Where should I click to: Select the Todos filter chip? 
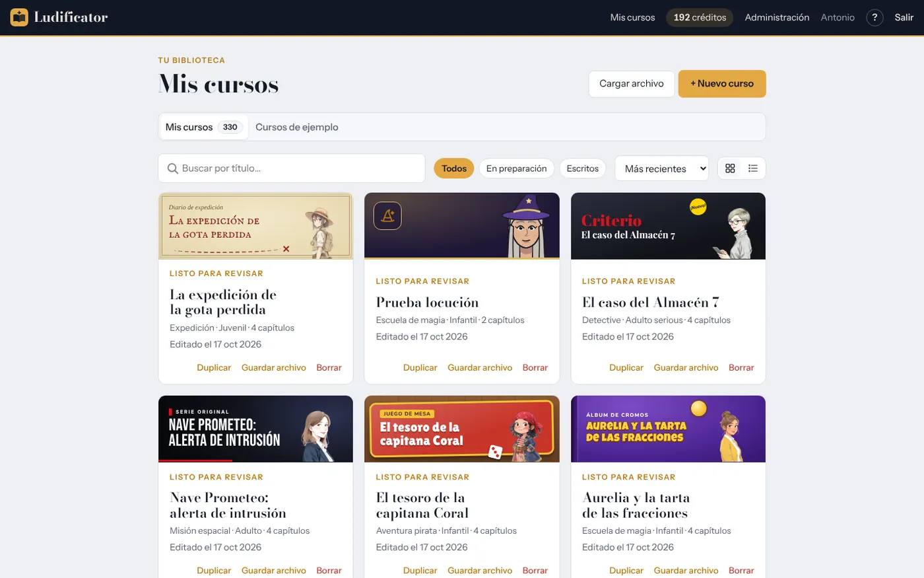pyautogui.click(x=454, y=168)
